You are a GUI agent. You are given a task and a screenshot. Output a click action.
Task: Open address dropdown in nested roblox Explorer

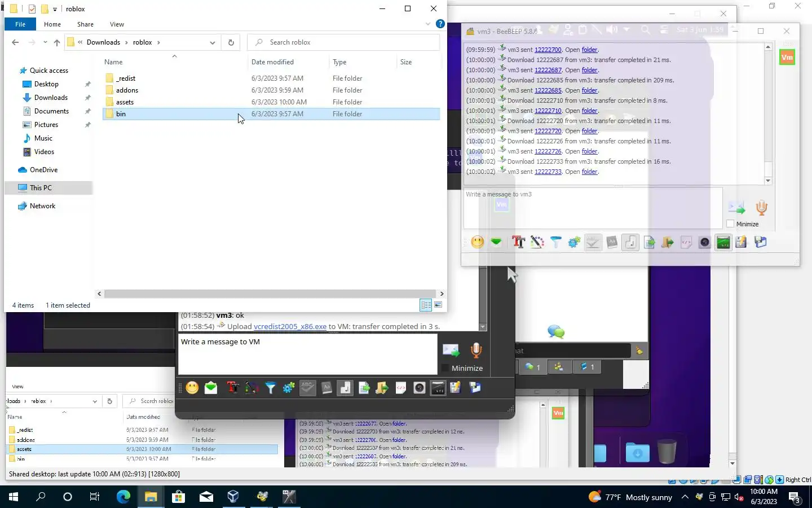95,401
